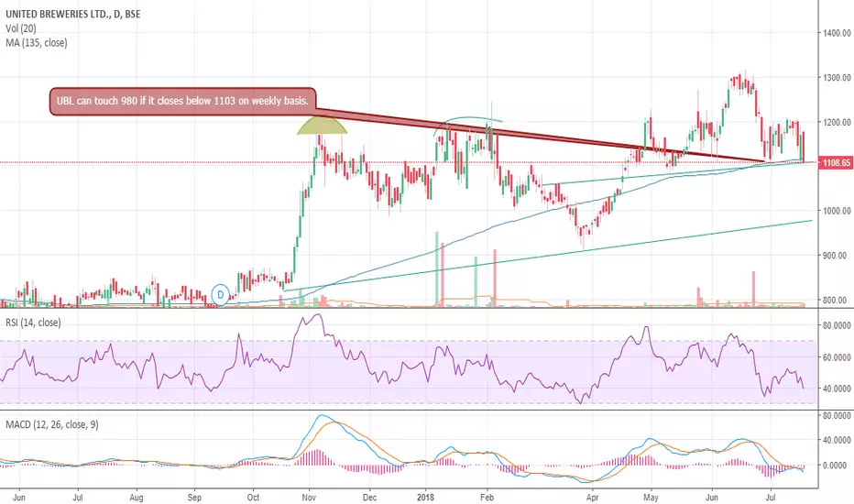Click the 'MACD (12, 26, close, 9)' label
Viewport: 854px width, 504px height.
click(x=51, y=424)
